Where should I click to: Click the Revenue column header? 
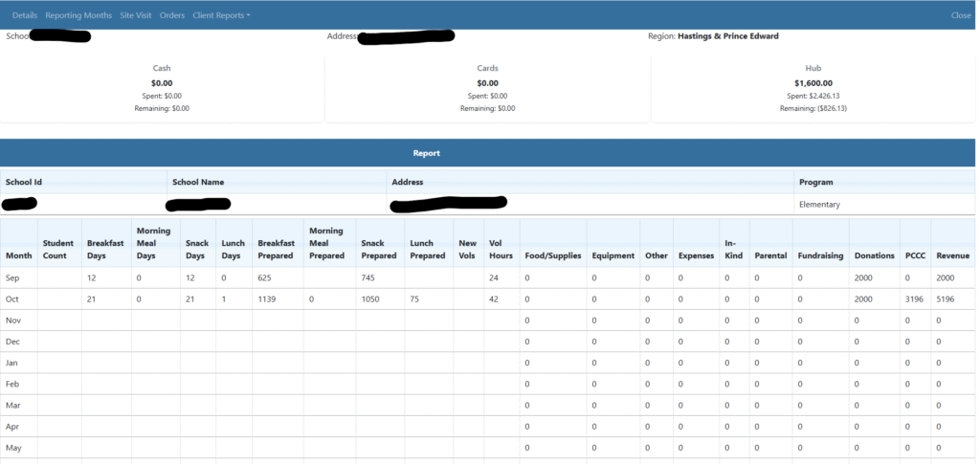952,255
